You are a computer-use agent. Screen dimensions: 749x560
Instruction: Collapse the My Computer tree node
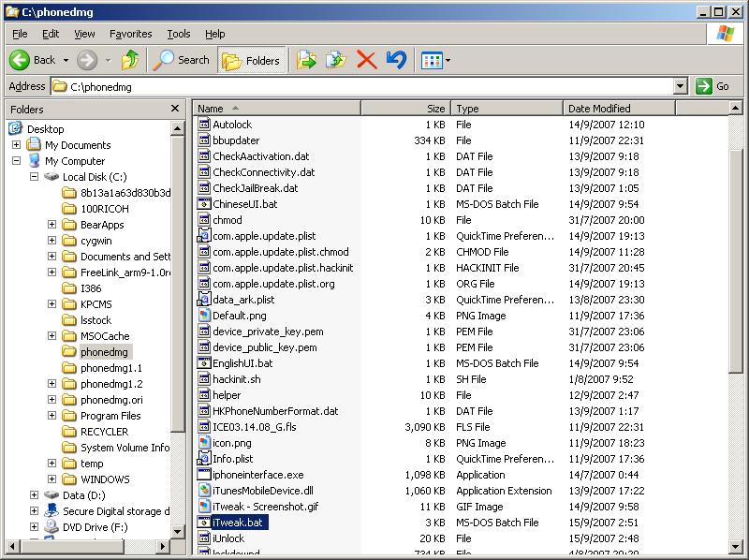[16, 160]
